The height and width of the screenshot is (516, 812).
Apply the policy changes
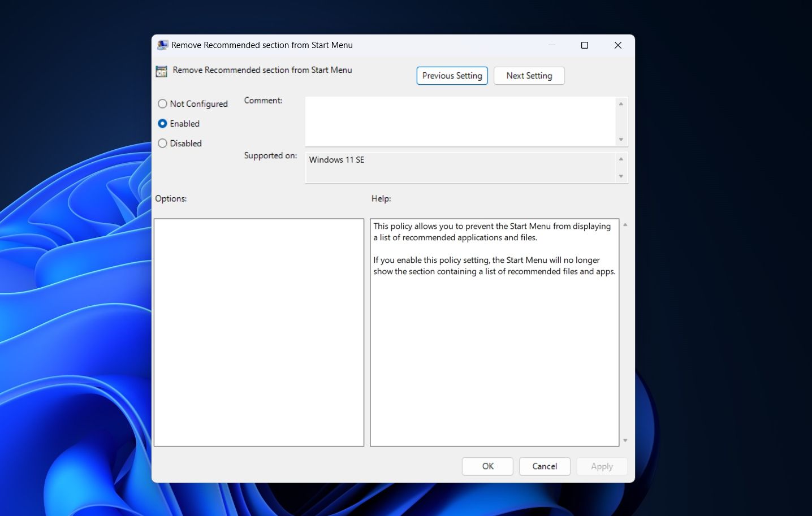[601, 466]
